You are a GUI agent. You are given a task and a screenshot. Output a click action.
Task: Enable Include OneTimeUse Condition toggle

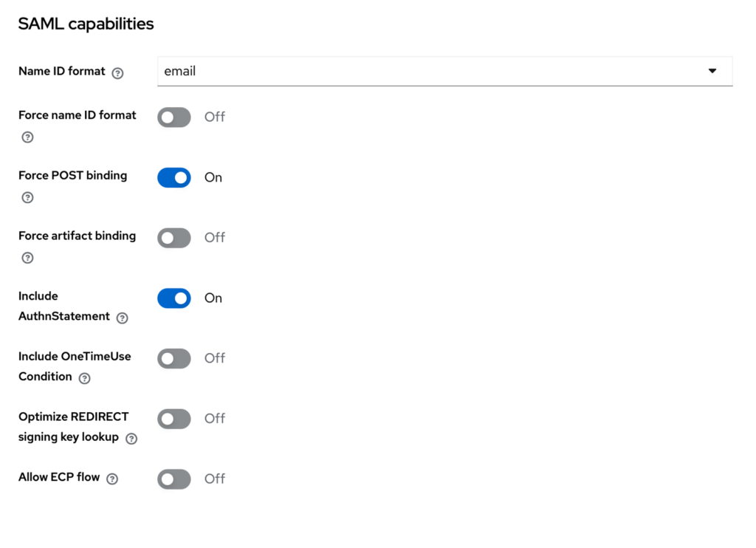pyautogui.click(x=174, y=358)
